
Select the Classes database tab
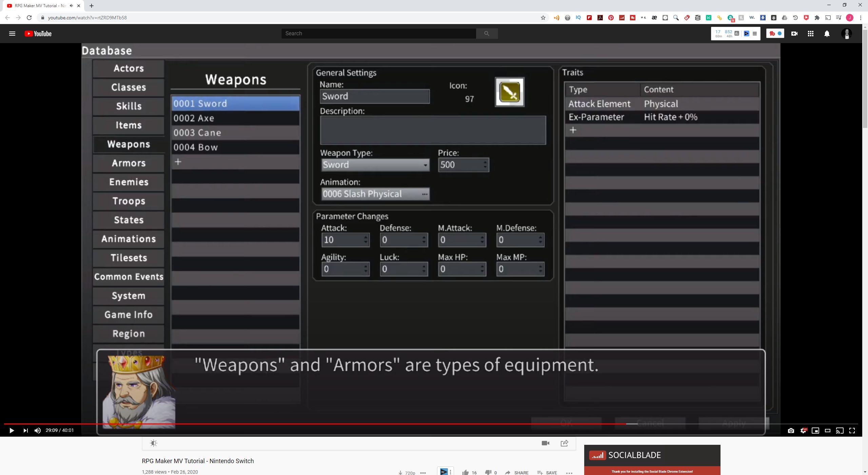(129, 88)
